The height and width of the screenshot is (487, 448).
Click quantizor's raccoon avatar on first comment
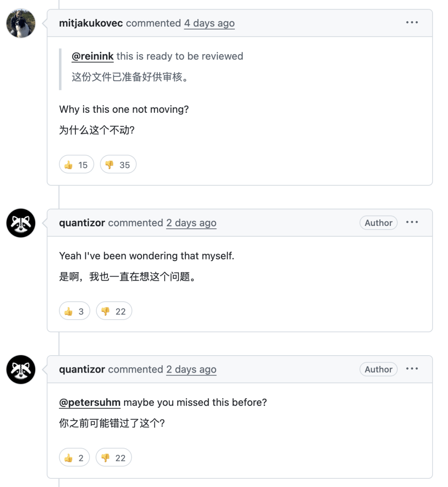coord(21,223)
